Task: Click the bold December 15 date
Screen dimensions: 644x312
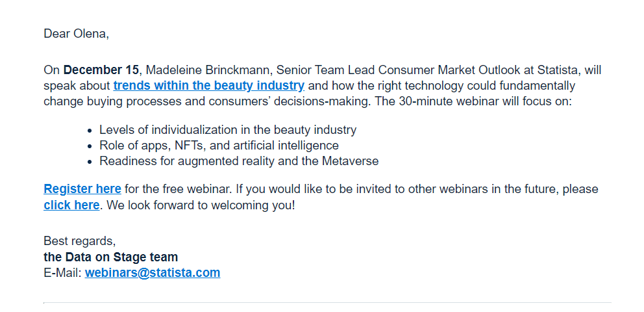Action: [101, 70]
